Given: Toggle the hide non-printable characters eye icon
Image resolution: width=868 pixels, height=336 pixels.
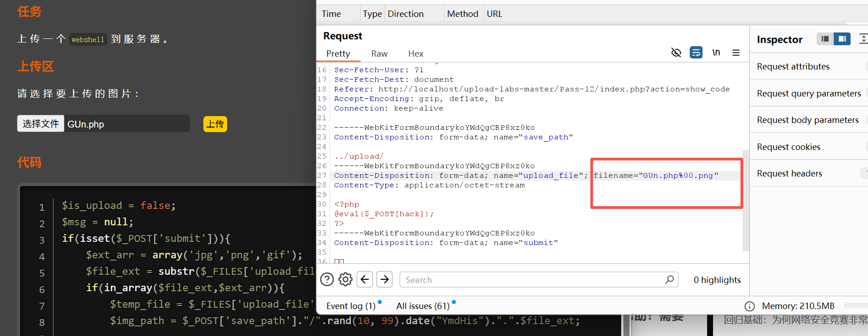Looking at the screenshot, I should pyautogui.click(x=676, y=53).
